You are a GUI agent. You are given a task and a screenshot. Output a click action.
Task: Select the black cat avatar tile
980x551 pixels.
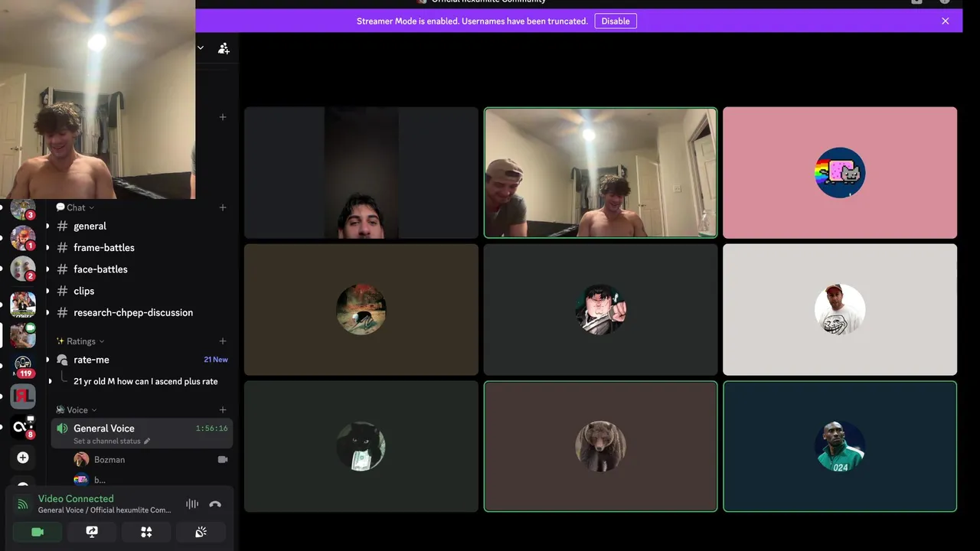point(361,446)
